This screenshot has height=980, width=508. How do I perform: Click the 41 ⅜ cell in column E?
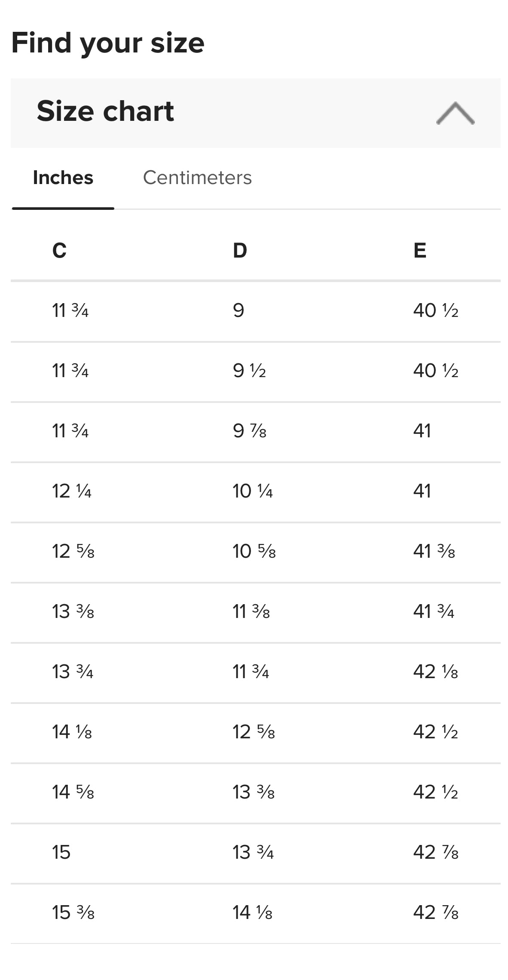434,551
